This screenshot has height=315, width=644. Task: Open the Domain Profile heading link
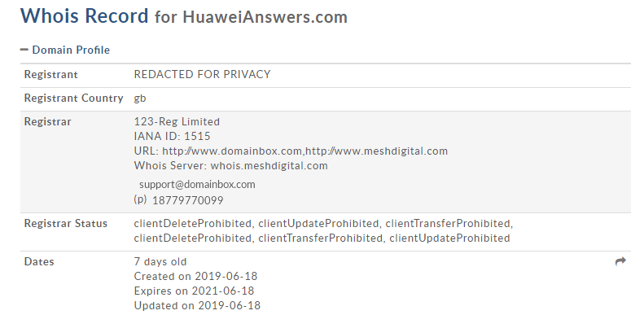click(x=71, y=50)
